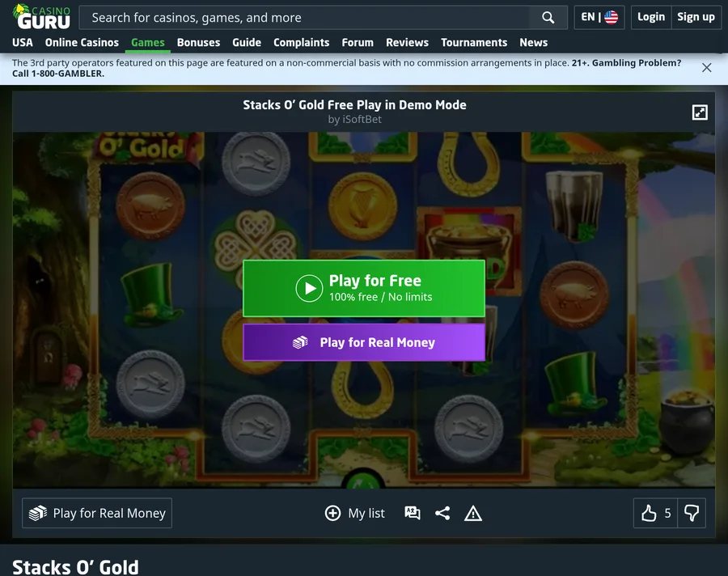The image size is (728, 576).
Task: Select the Games menu item
Action: pyautogui.click(x=148, y=43)
